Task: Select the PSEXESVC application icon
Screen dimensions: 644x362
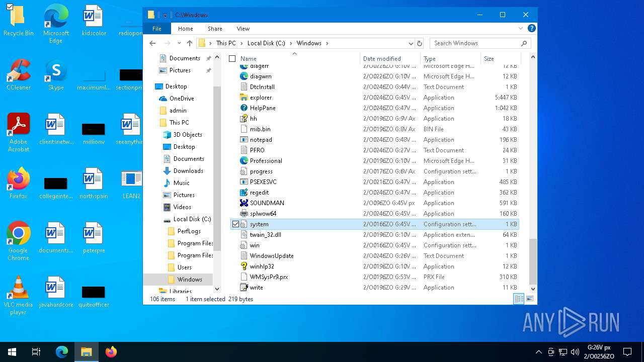Action: pyautogui.click(x=244, y=182)
